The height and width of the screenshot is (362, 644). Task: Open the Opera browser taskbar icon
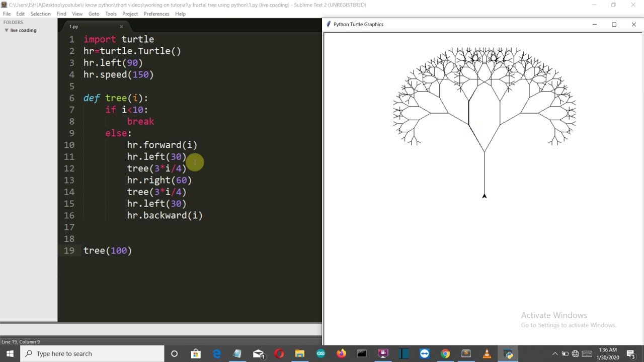coord(279,353)
